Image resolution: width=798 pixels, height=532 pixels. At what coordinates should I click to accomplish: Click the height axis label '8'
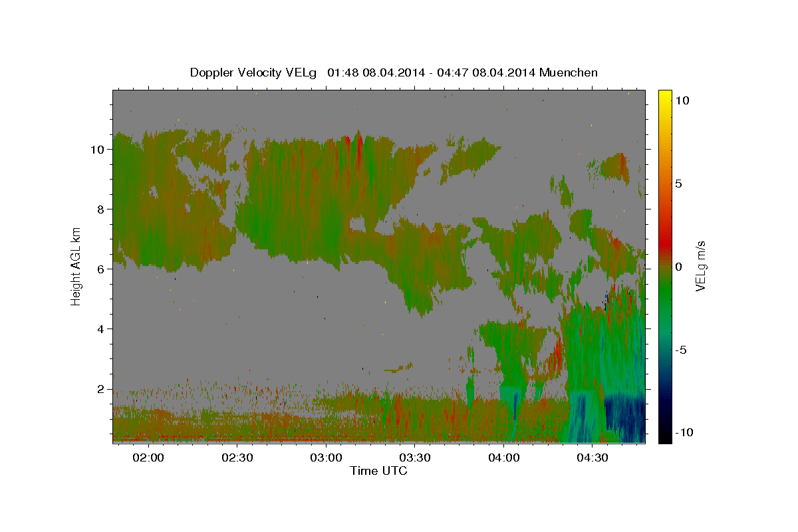101,209
